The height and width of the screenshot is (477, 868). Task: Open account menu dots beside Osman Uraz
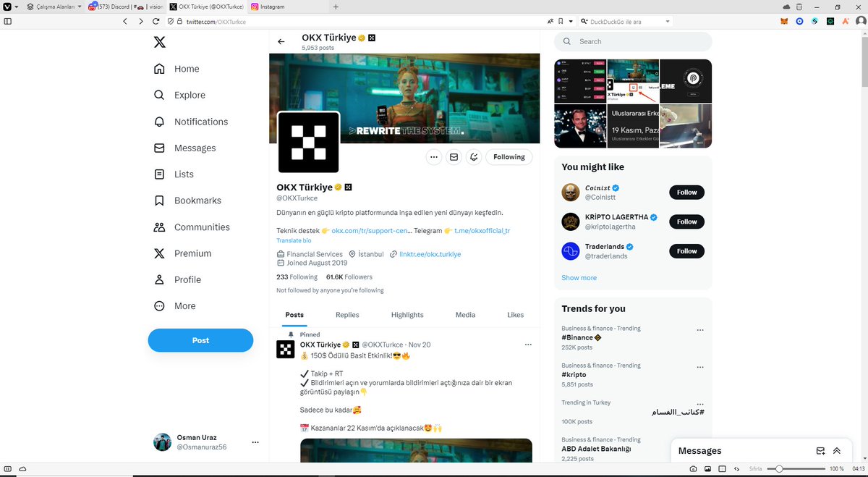(255, 442)
